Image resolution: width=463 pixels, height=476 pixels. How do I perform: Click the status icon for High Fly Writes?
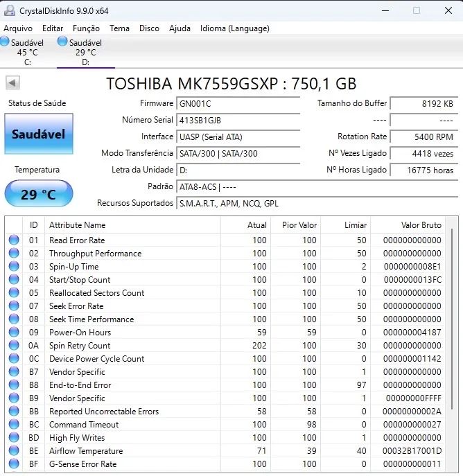pos(14,437)
